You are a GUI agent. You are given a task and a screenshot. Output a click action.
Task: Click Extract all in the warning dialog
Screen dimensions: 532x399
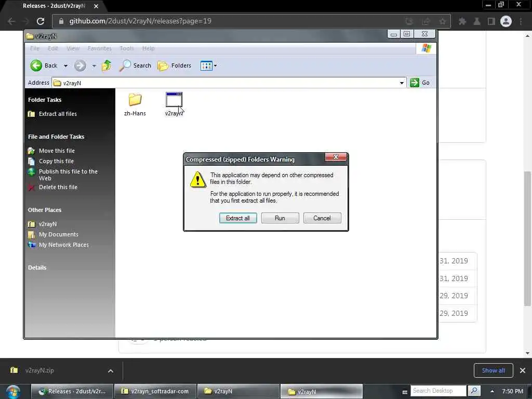pos(238,218)
